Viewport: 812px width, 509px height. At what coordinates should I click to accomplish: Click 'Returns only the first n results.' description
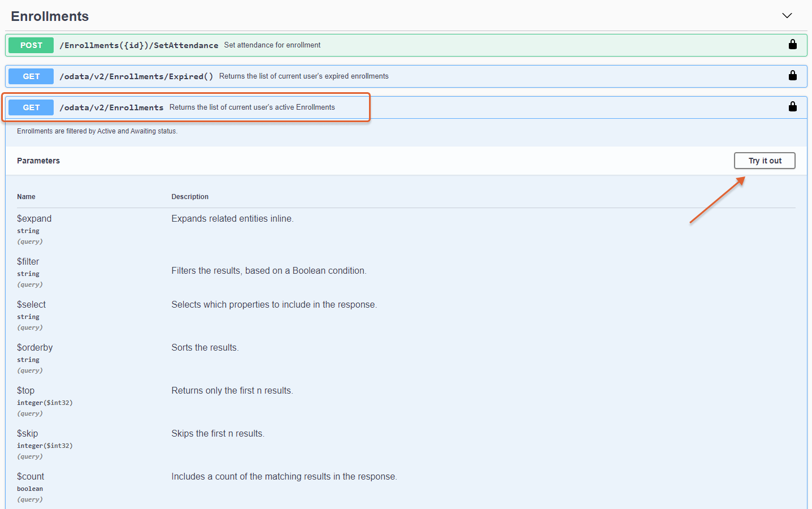232,391
